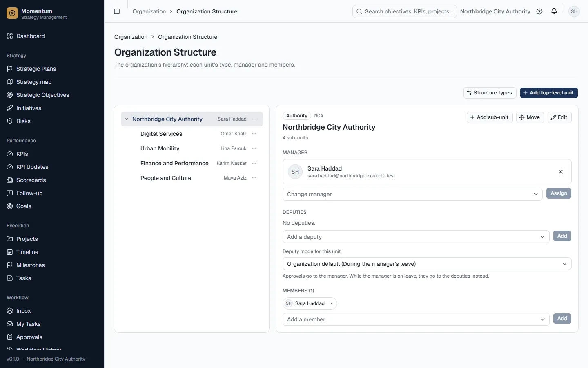Open Initiatives in sidebar
588x368 pixels.
[52, 108]
